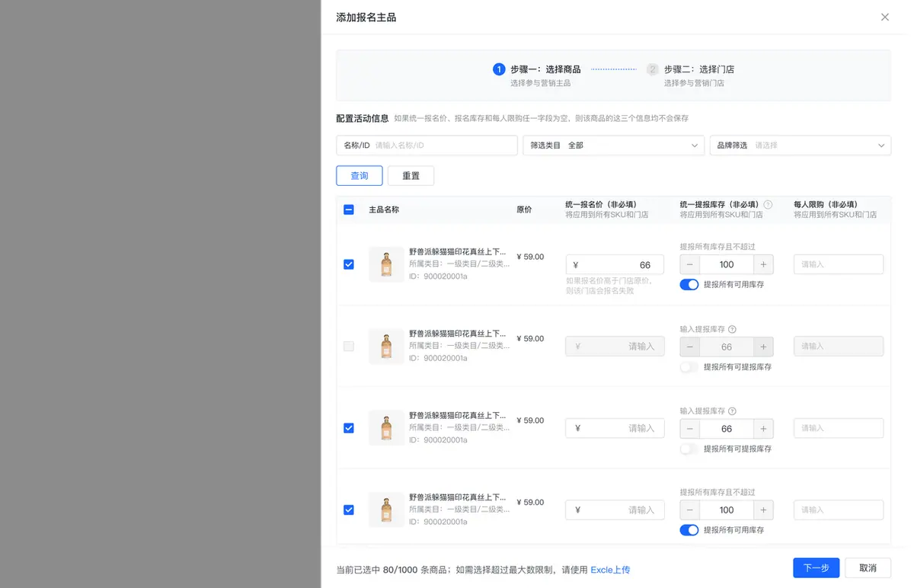
Task: Increase stock 100 in last product row
Action: (763, 510)
